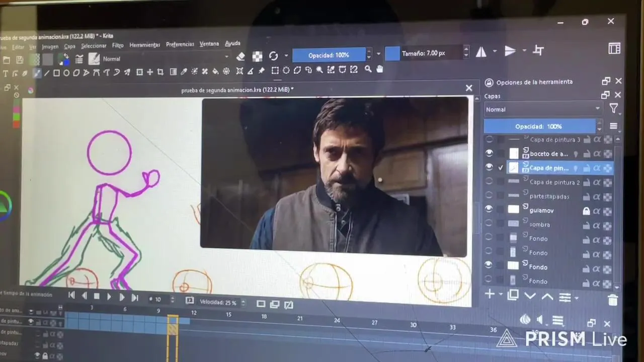Toggle wrap around mode icon

538,50
